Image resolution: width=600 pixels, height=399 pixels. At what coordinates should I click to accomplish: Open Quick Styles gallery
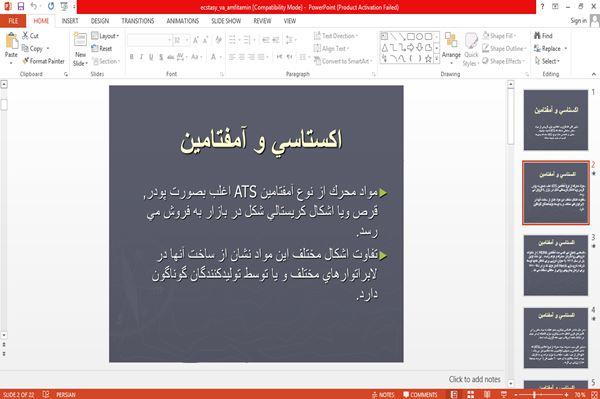pos(471,50)
